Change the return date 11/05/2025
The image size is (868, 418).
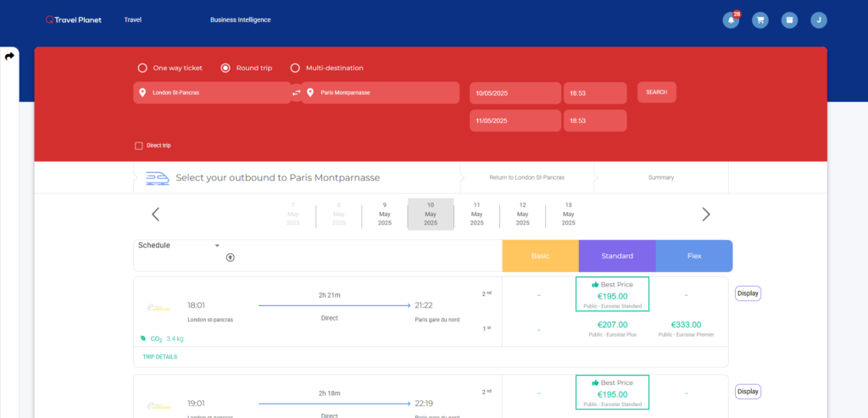click(x=515, y=120)
